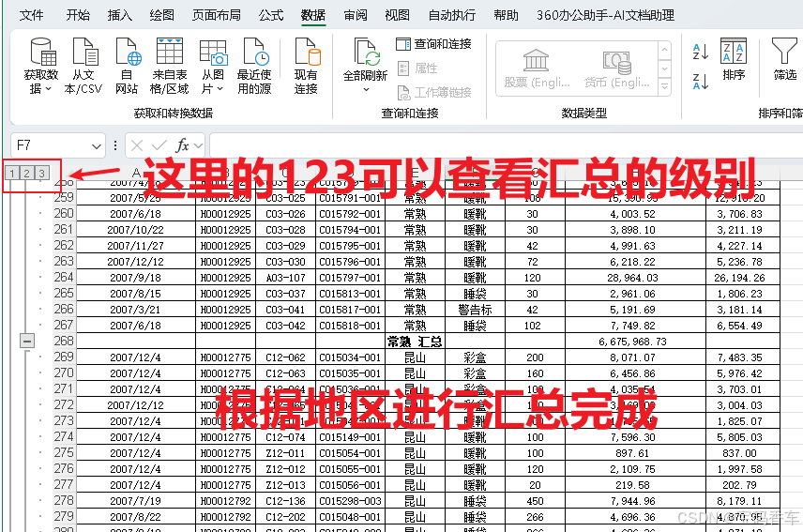The height and width of the screenshot is (532, 803).
Task: Select the 常熟 汇总 subtotal cell
Action: point(415,342)
